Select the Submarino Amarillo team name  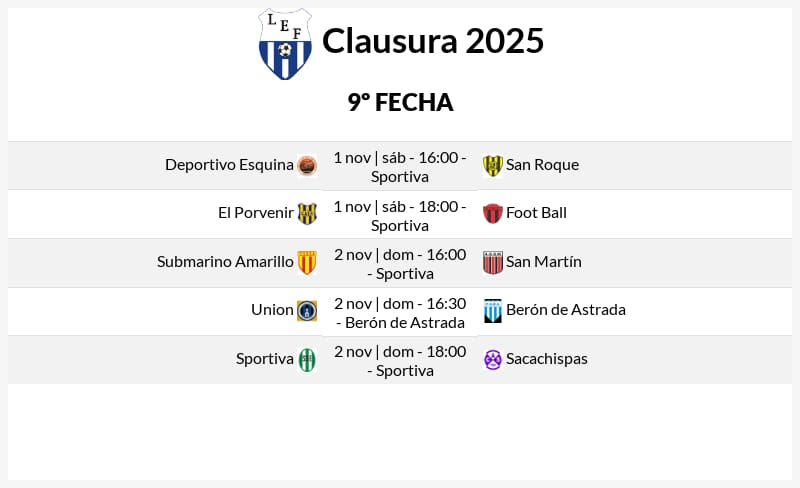pyautogui.click(x=225, y=262)
